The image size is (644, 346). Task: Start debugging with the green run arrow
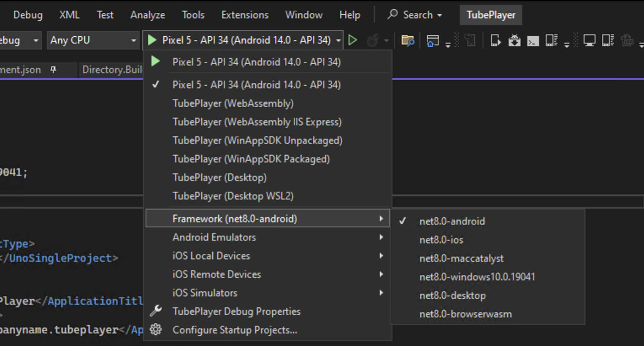tap(353, 40)
